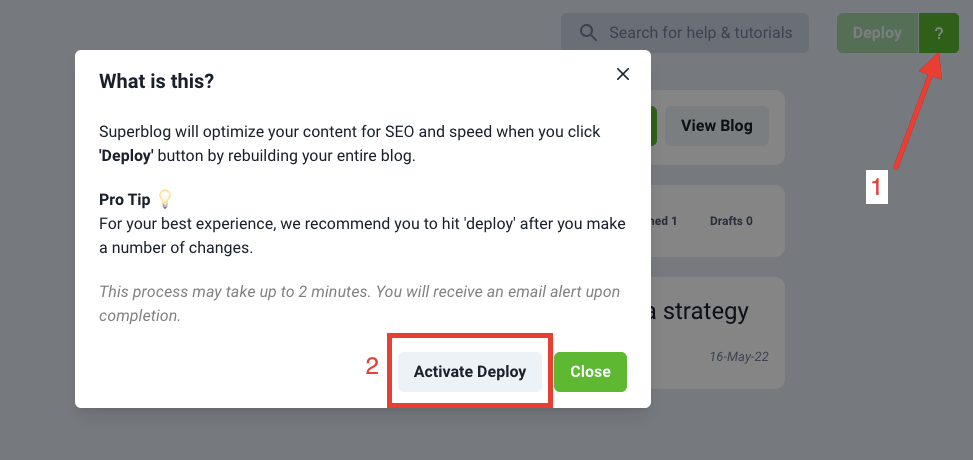This screenshot has width=973, height=460.
Task: Click the bold Pro Tip label
Action: [125, 200]
